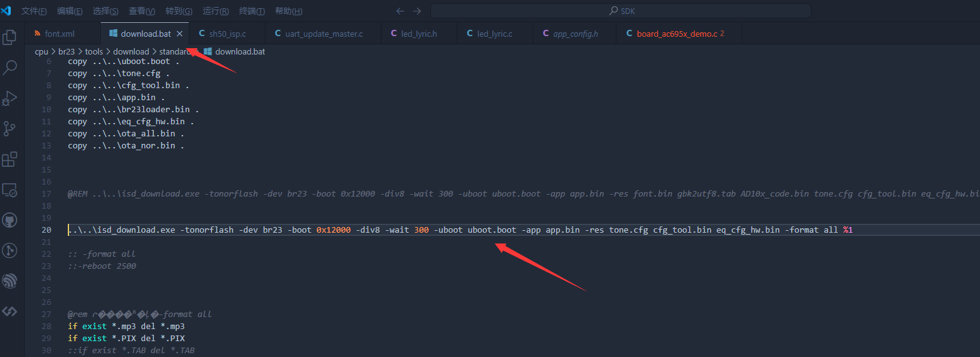
Task: Go forward with the right arrow
Action: click(417, 11)
